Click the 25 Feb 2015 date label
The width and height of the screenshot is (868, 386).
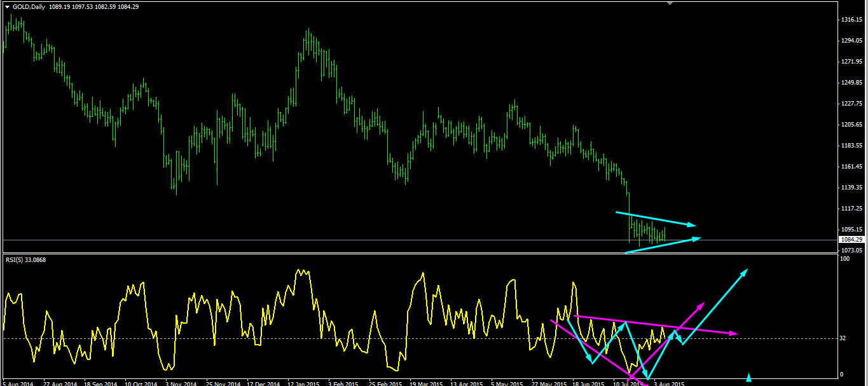click(385, 383)
